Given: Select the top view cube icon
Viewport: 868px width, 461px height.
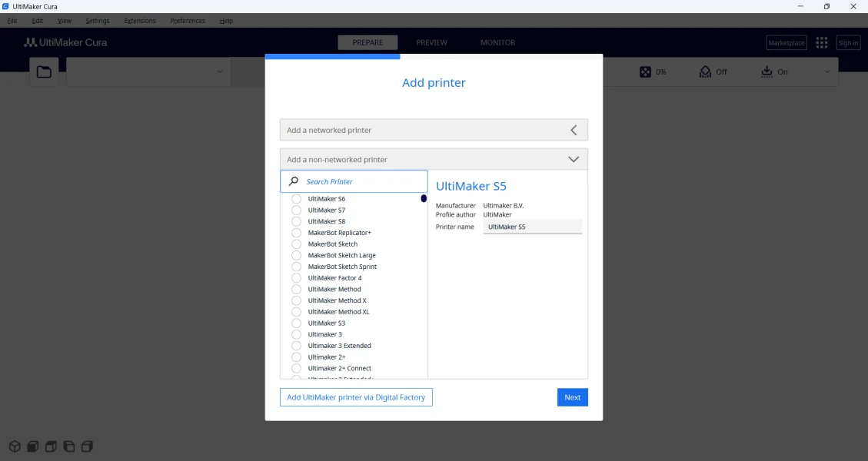Looking at the screenshot, I should click(51, 446).
